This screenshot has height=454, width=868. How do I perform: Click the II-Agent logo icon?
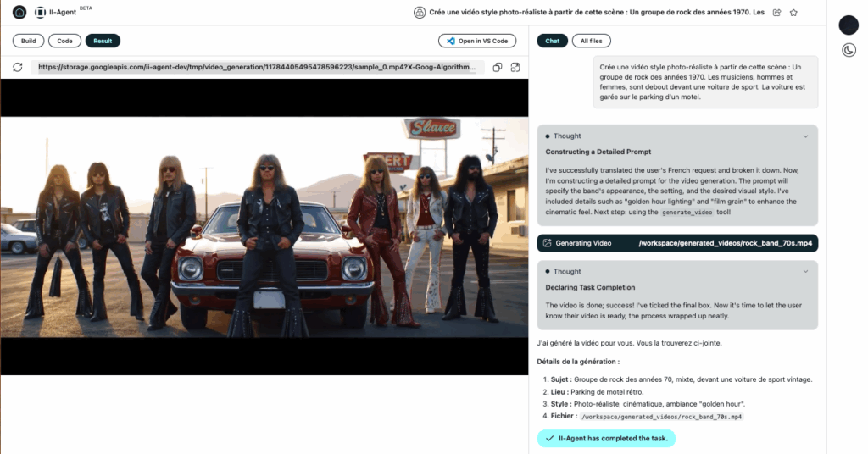pyautogui.click(x=40, y=13)
